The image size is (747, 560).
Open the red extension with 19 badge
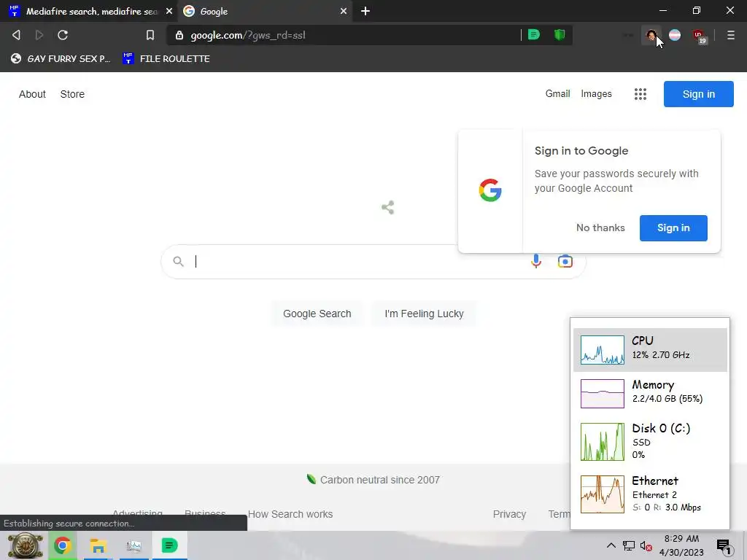[x=699, y=36]
